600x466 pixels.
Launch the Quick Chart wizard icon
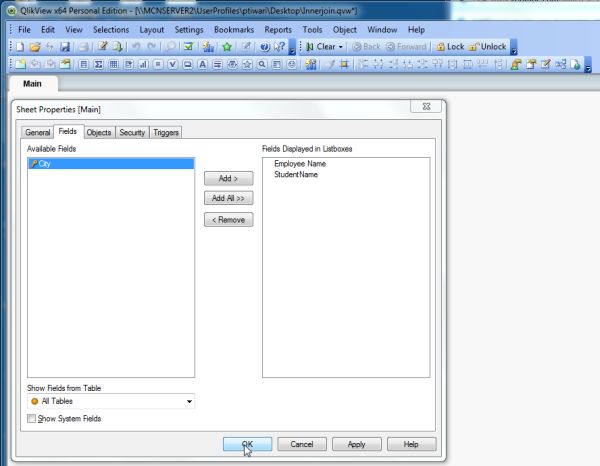[x=208, y=47]
